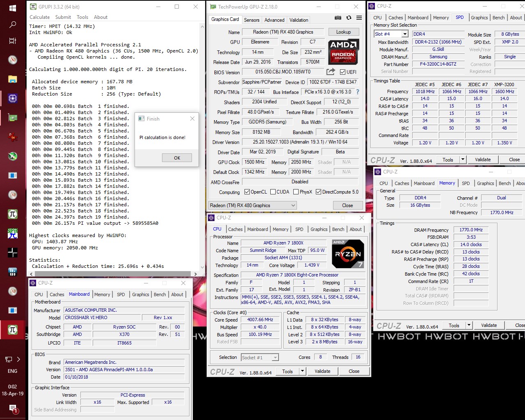The width and height of the screenshot is (525, 420).
Task: Open the Windows Start menu
Action: pyautogui.click(x=13, y=8)
